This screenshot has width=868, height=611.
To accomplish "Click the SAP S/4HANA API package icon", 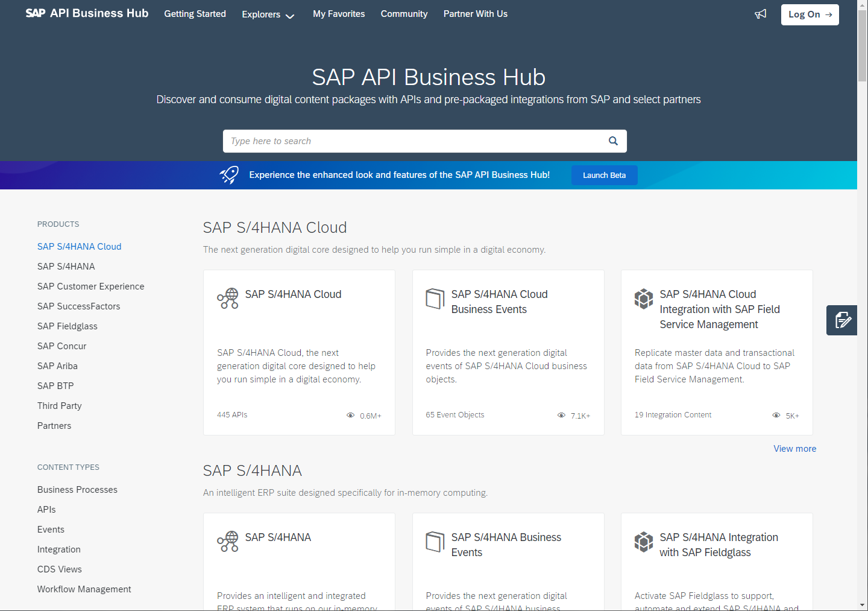I will [228, 542].
